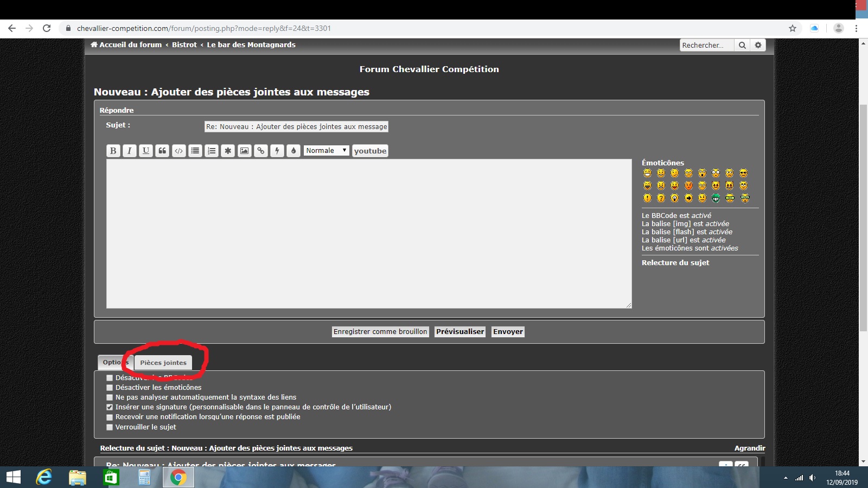Go to Bistrot in the breadcrumb
This screenshot has width=868, height=488.
click(x=184, y=45)
